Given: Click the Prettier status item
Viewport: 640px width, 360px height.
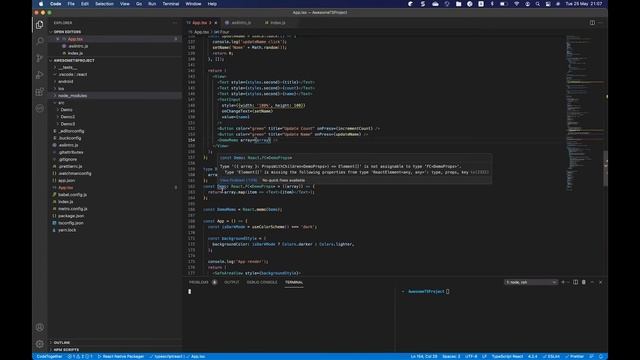Looking at the screenshot, I should (x=575, y=356).
